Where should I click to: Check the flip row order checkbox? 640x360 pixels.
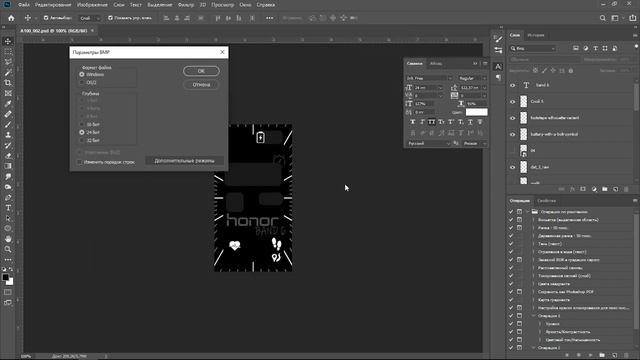(80, 162)
